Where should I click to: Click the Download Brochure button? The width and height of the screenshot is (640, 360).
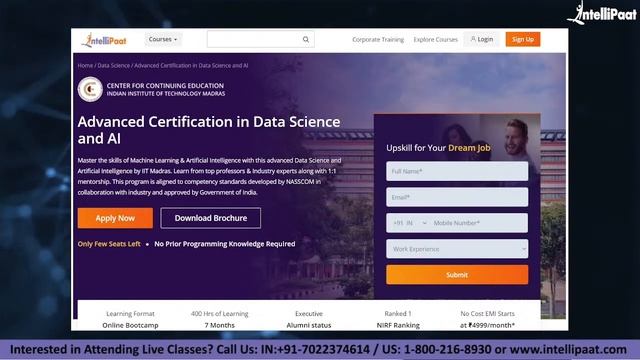tap(211, 218)
